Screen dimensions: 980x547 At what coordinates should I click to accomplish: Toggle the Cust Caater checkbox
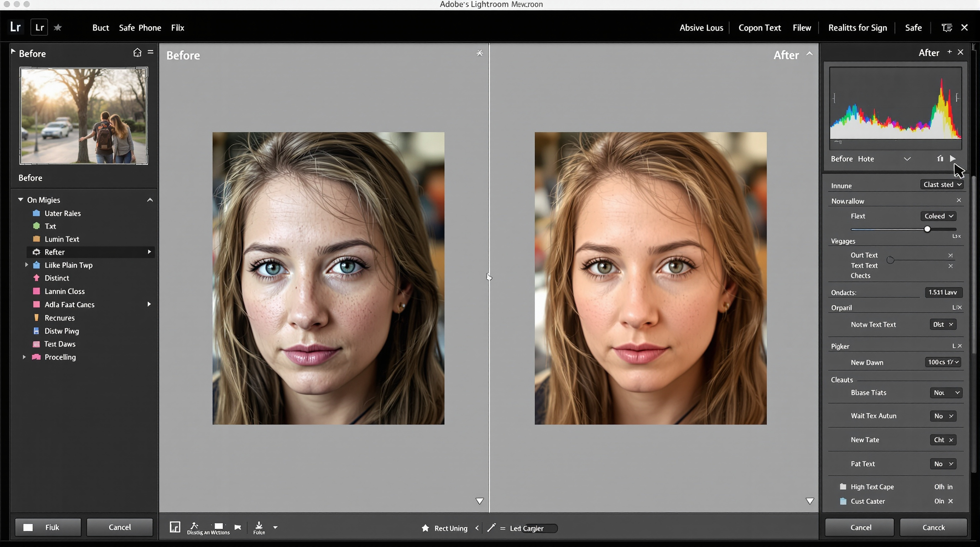[x=843, y=501]
